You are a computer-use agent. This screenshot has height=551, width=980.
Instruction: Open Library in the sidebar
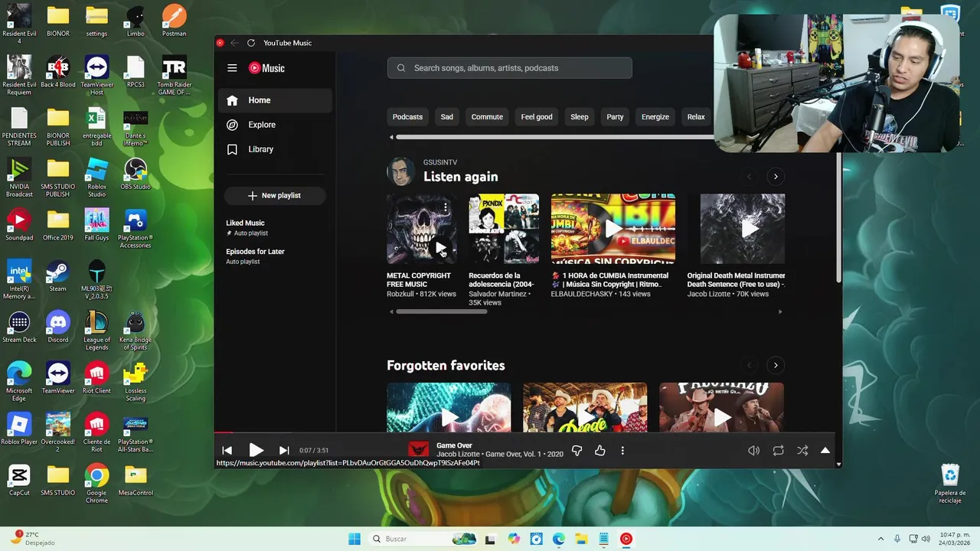[275, 149]
